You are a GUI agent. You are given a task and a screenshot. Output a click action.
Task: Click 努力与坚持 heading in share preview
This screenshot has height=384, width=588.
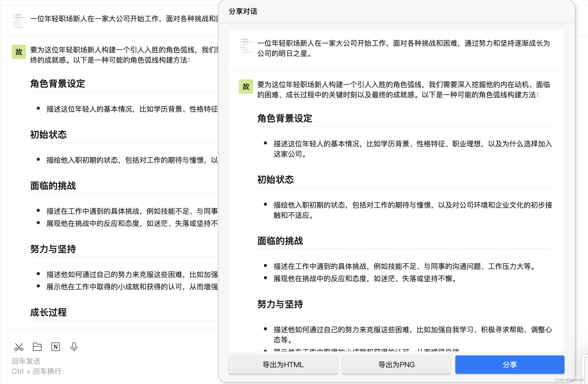tap(280, 304)
